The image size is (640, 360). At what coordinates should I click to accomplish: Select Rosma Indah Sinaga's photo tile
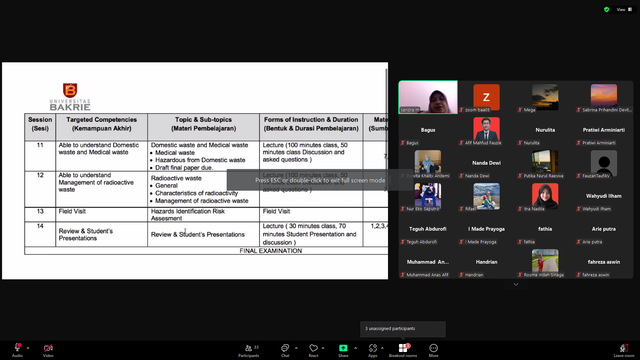coord(545,262)
